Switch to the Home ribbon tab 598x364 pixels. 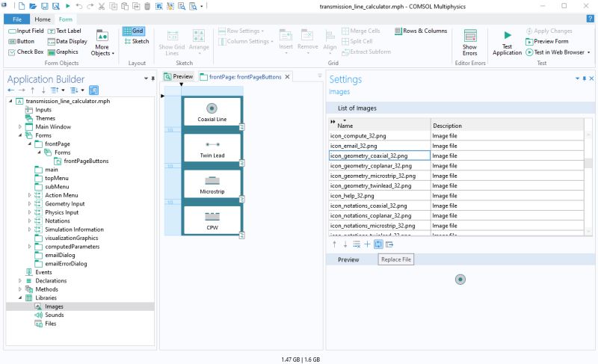(x=43, y=19)
